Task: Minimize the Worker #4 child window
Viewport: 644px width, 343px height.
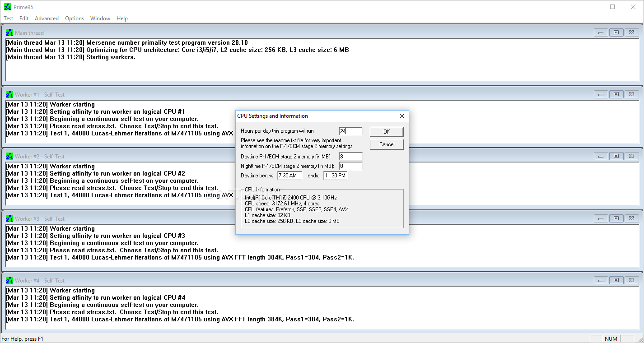Action: click(x=601, y=280)
